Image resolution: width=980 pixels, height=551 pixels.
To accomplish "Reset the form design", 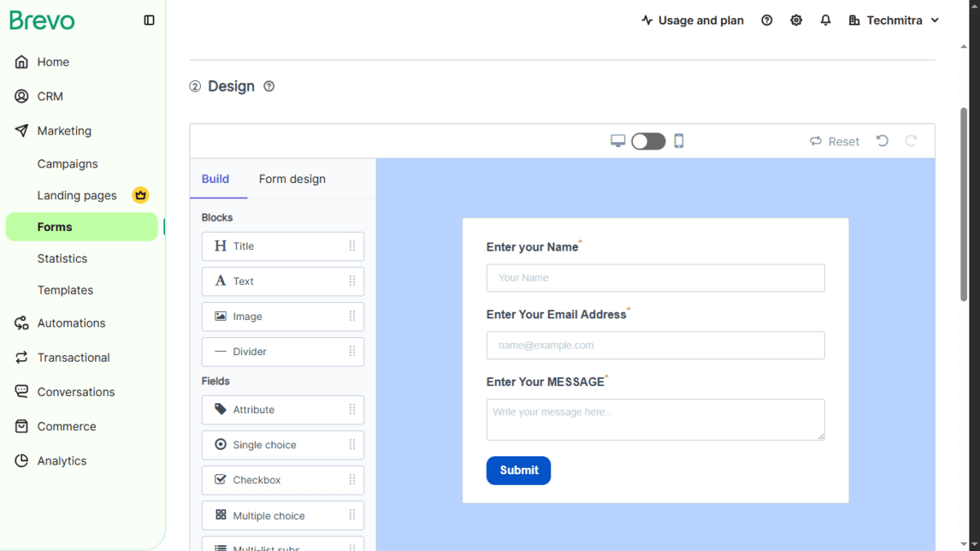I will (835, 141).
